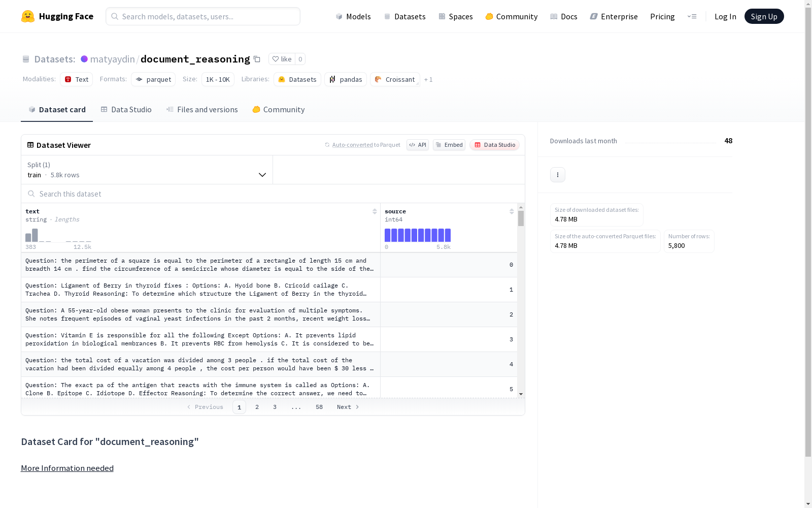Open the three-dot options menu in sidebar

(x=558, y=175)
